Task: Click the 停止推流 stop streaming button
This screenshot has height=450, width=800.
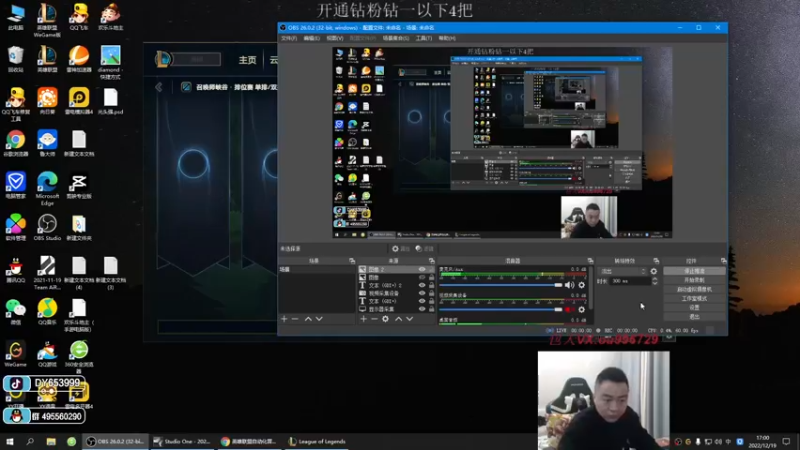Action: pos(694,271)
